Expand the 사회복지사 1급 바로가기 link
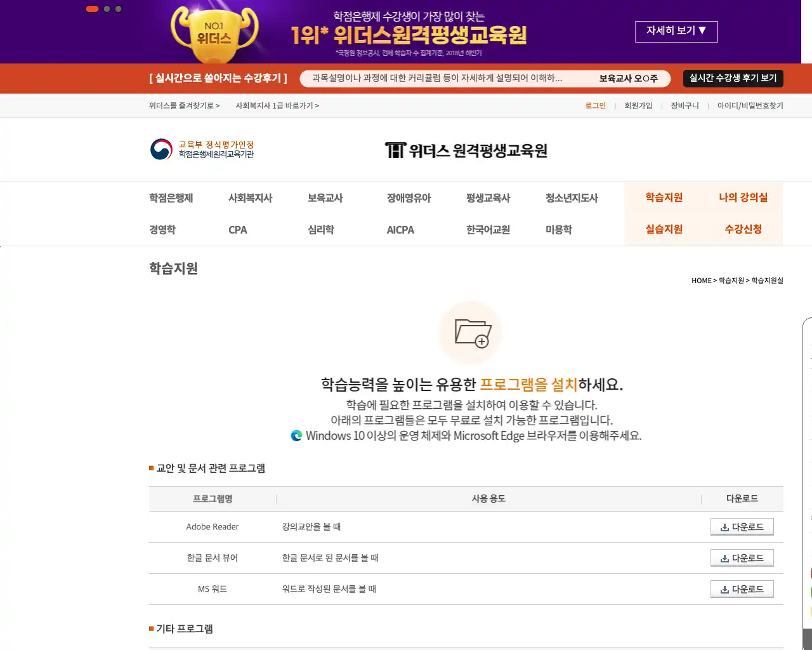Screen dimensions: 812x650 (x=277, y=105)
